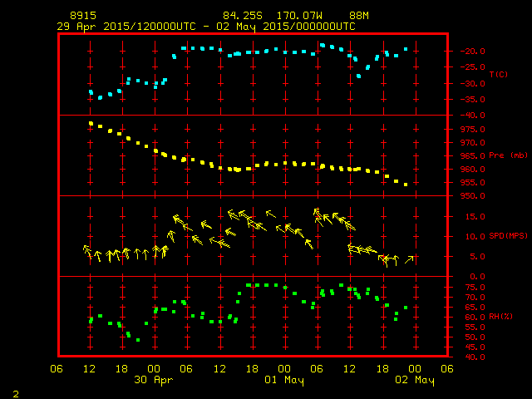Click the -30.0 temperature tick value

tap(473, 83)
